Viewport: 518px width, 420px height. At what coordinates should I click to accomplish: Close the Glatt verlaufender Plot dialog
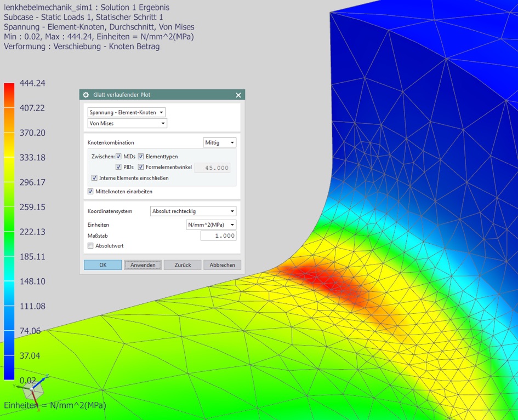(x=238, y=95)
